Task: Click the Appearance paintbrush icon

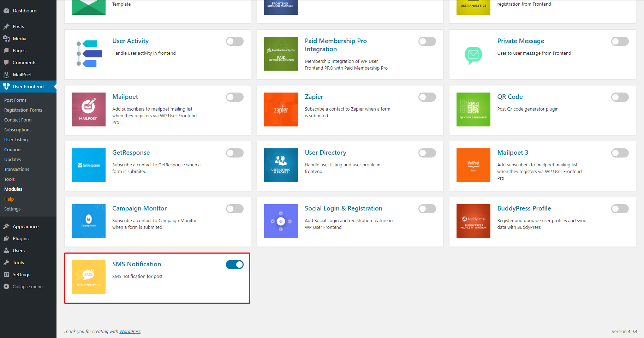Action: (x=6, y=226)
